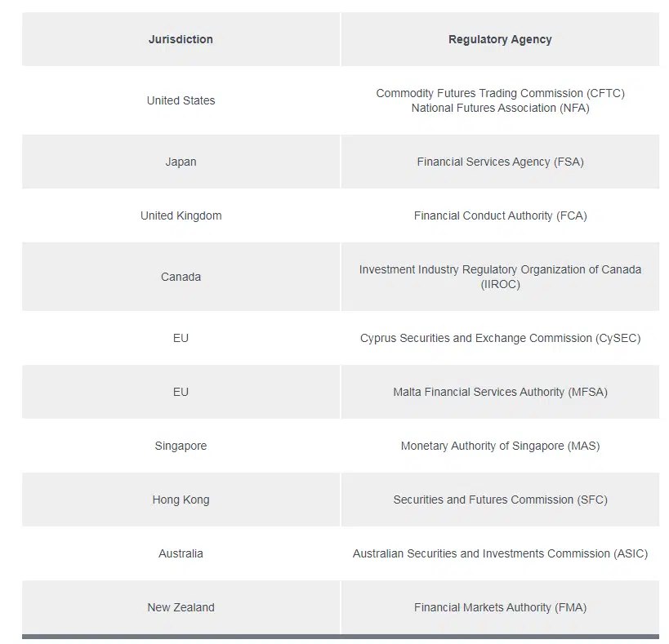Click Australian Securities and Investments Commission cell
The height and width of the screenshot is (644, 669).
click(x=500, y=553)
